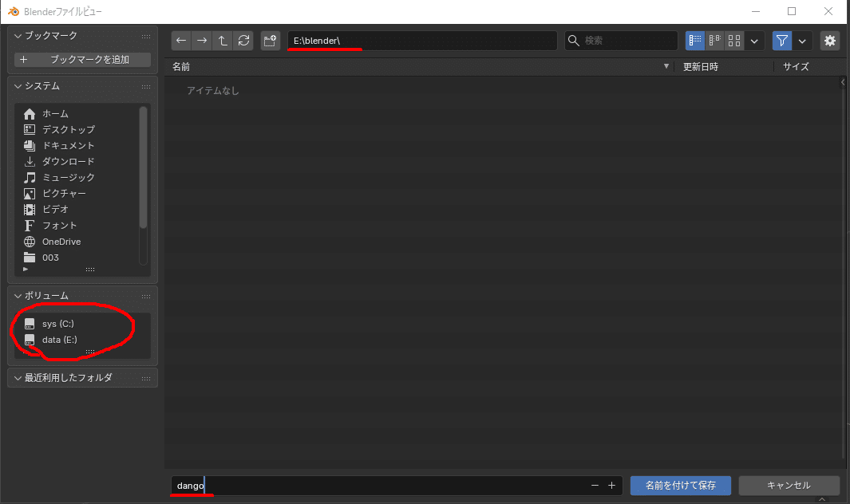Close the Blender file view window
850x504 pixels.
click(x=828, y=11)
